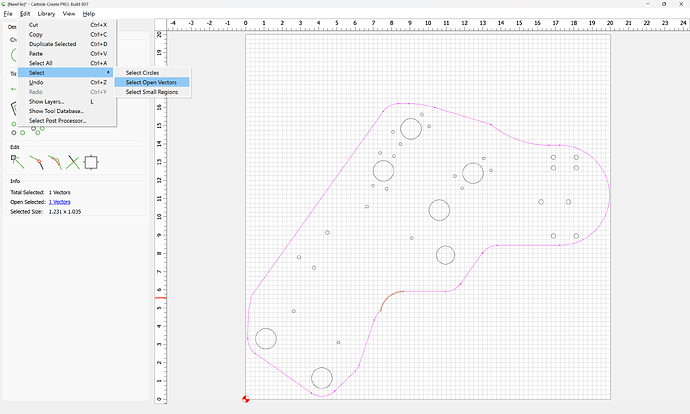This screenshot has width=690, height=414.
Task: Close the Carbide Create window
Action: point(680,4)
